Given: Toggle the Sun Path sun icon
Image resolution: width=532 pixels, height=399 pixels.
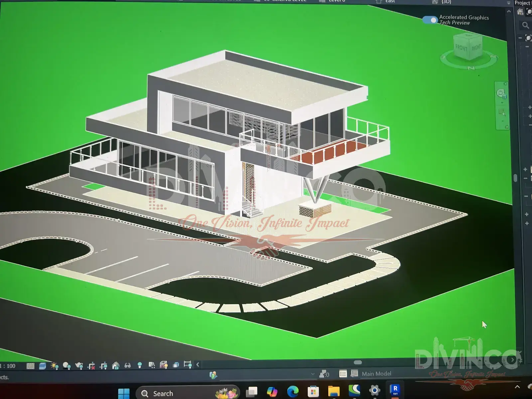Looking at the screenshot, I should click(x=55, y=366).
